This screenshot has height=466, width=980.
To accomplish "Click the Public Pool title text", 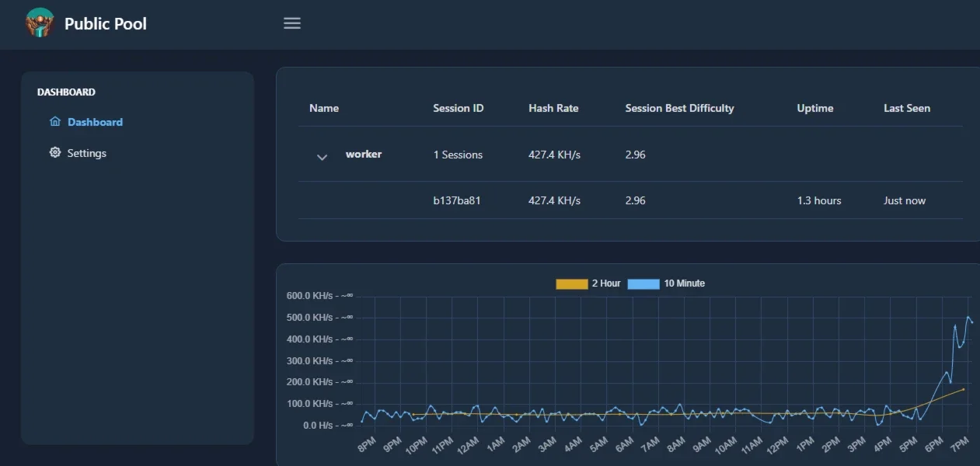I will point(106,23).
